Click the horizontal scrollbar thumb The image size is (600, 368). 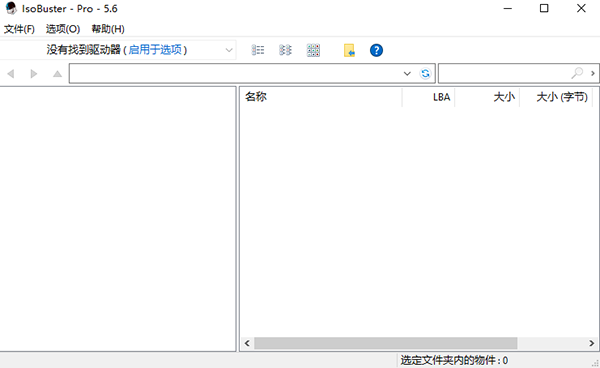(386, 343)
